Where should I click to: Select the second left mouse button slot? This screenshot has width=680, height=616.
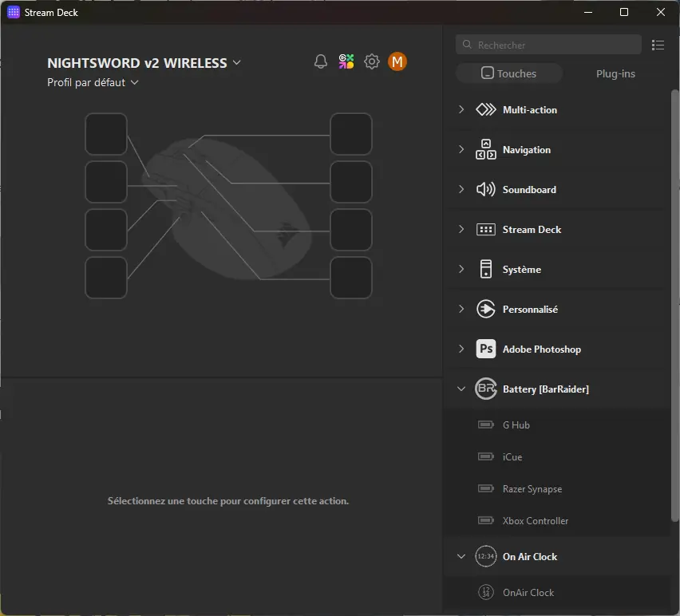(106, 182)
